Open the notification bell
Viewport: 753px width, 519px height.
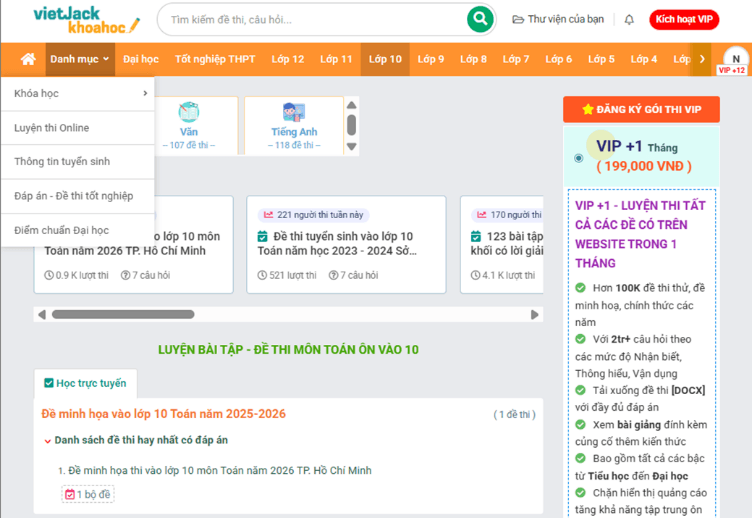click(629, 19)
